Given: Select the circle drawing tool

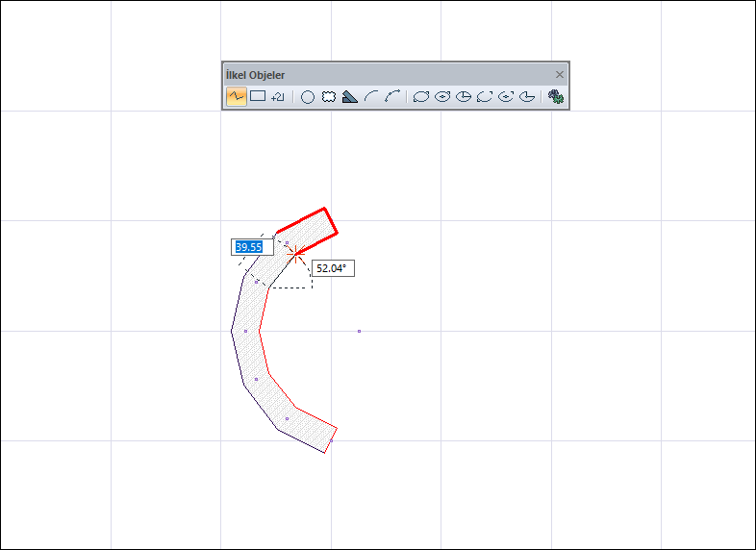Looking at the screenshot, I should click(308, 97).
